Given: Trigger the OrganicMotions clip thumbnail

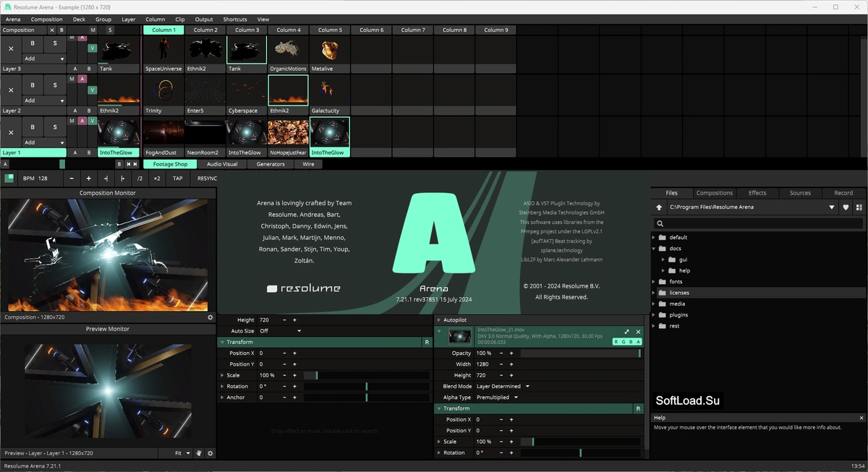Looking at the screenshot, I should [x=288, y=50].
